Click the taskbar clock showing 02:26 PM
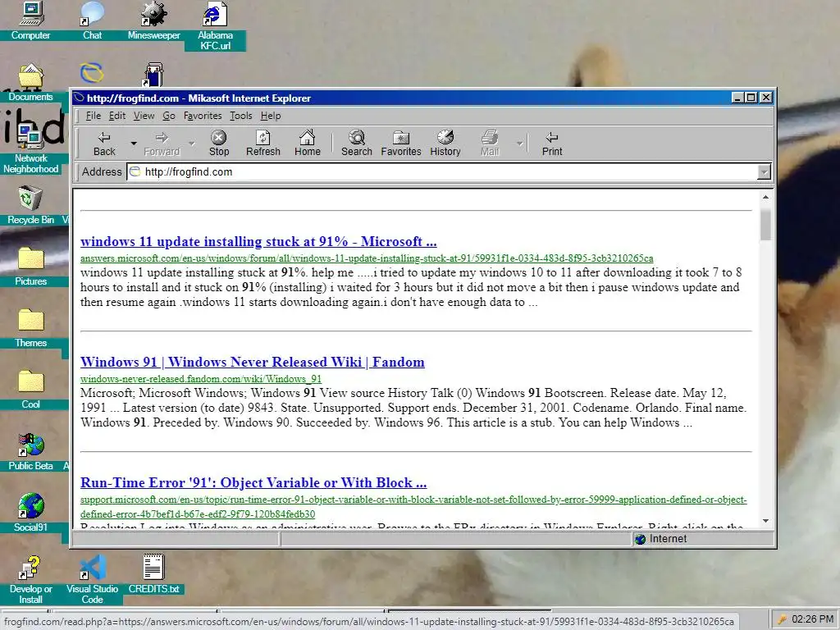This screenshot has width=840, height=630. pos(812,619)
